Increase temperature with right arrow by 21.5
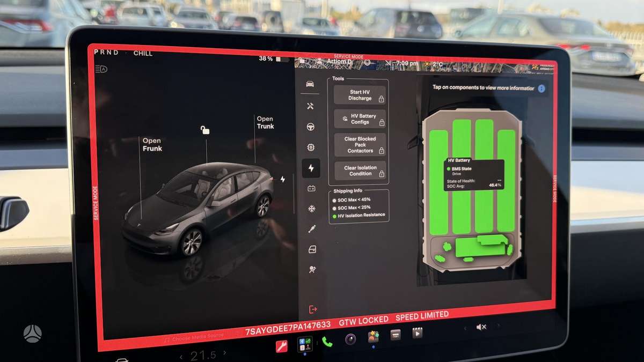 [225, 353]
